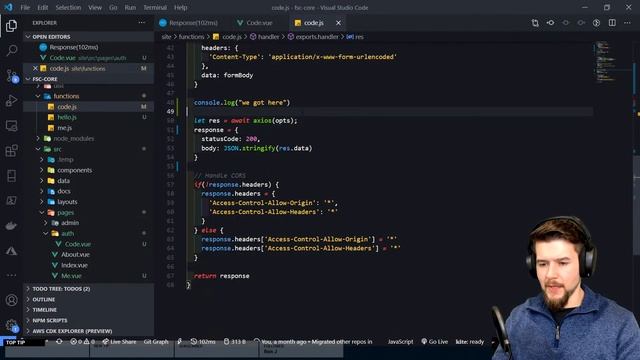640x360 pixels.
Task: Click the circular run icon in editor toolbar
Action: [596, 23]
